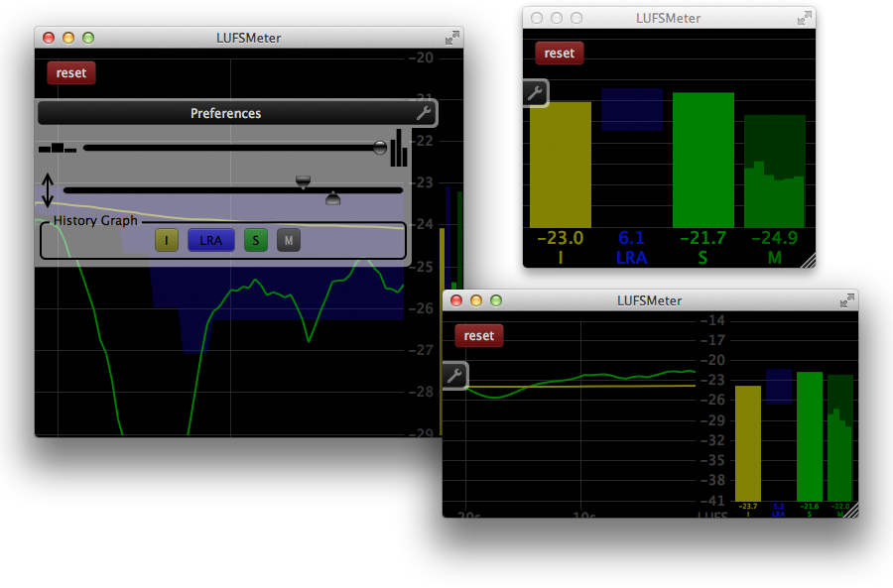The width and height of the screenshot is (893, 588).
Task: Toggle the S history graph button
Action: (256, 240)
